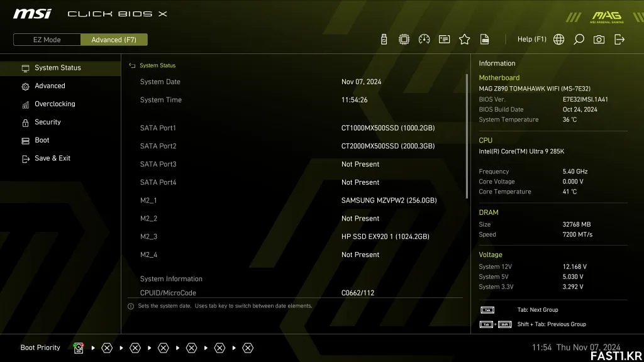Image resolution: width=644 pixels, height=362 pixels.
Task: Click the settings list vertical scrollbar
Action: coord(467,136)
